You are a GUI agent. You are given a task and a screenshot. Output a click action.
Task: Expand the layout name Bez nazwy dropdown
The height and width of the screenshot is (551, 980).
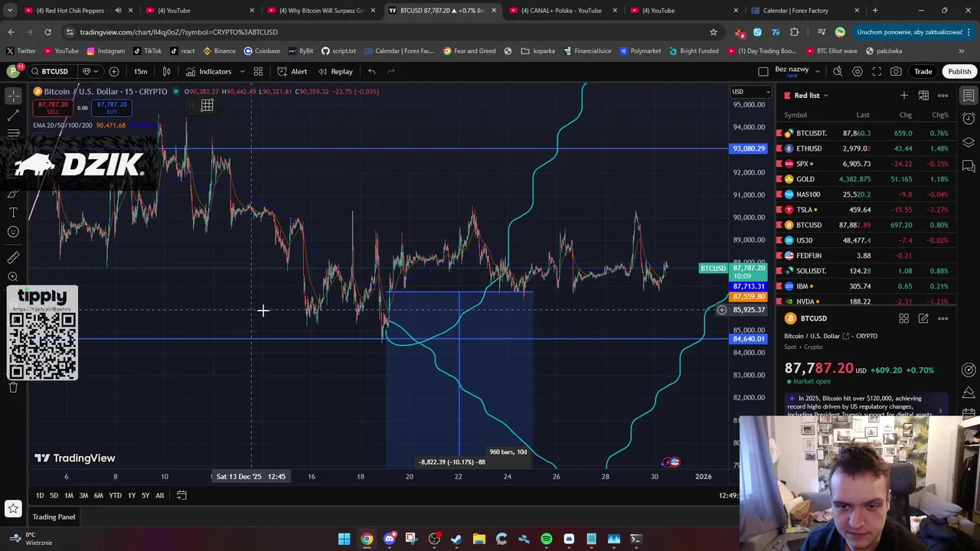coord(818,71)
